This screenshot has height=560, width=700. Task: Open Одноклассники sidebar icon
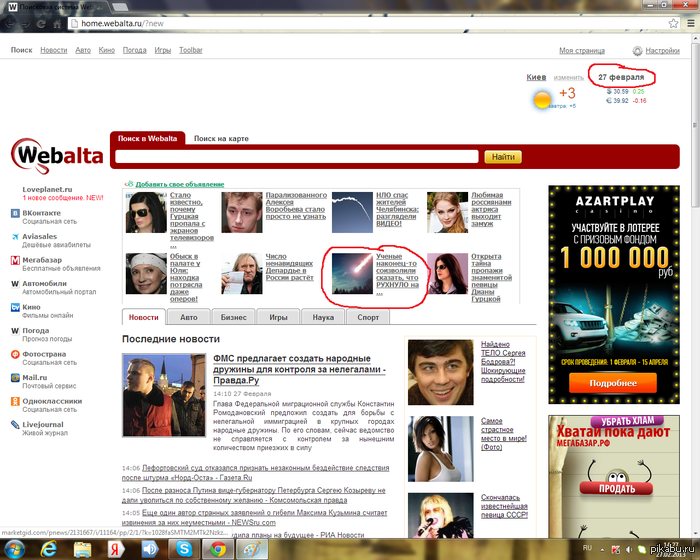[x=15, y=401]
